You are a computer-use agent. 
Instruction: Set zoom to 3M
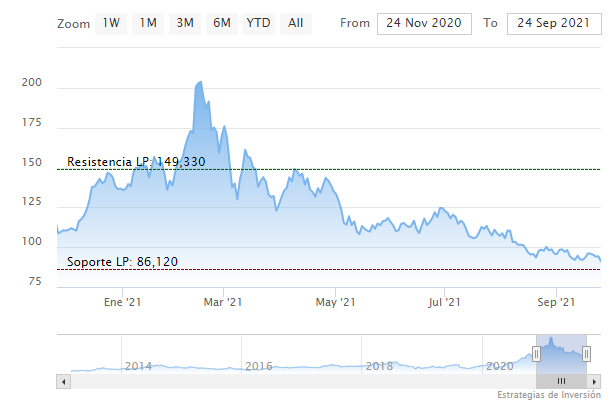coord(185,22)
